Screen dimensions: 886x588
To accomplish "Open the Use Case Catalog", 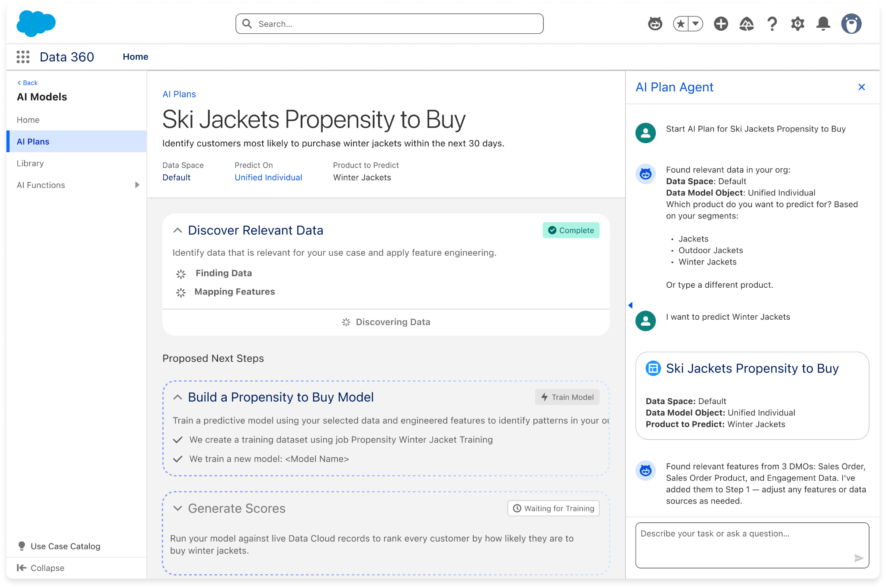I will click(65, 546).
